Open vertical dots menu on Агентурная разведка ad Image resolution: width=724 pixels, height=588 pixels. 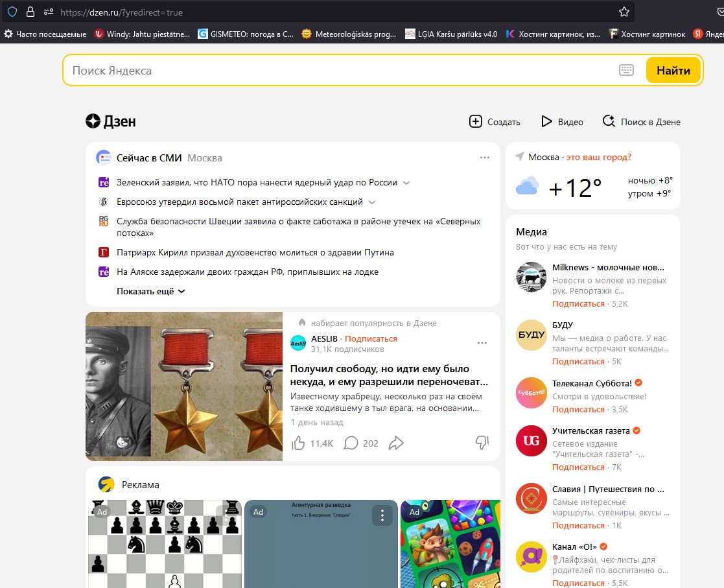[x=382, y=515]
